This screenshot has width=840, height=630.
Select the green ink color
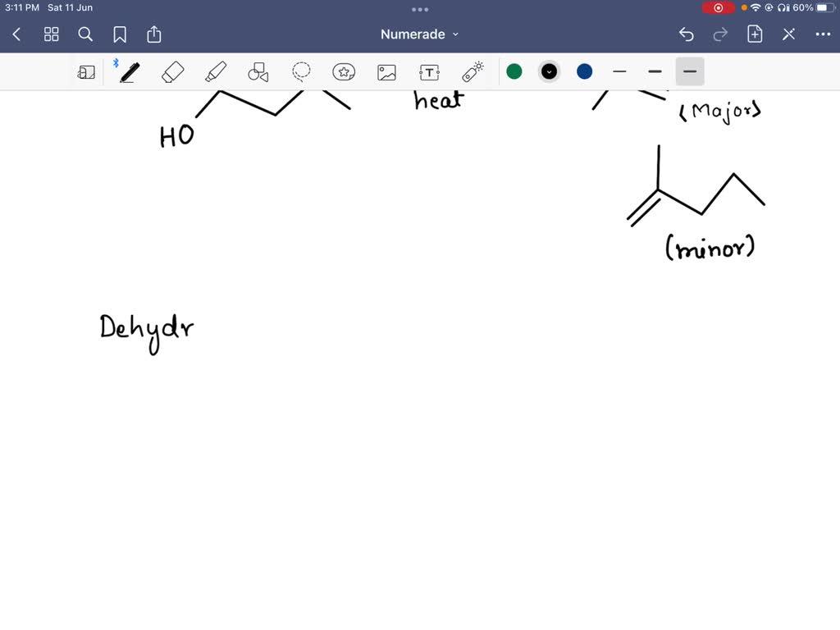[514, 72]
